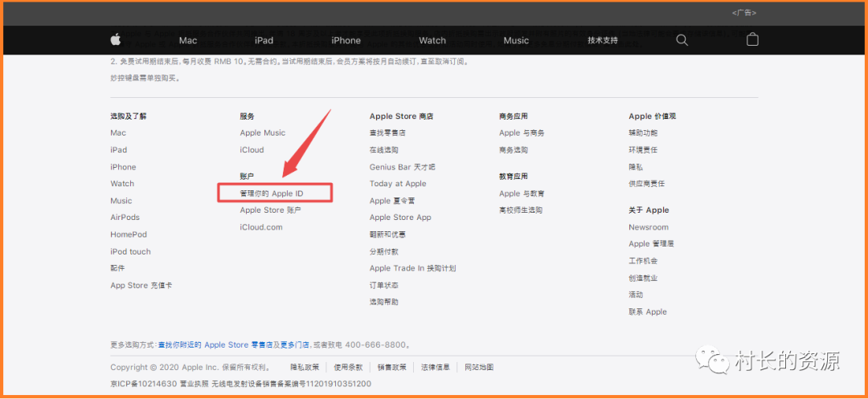Click 环境责任 link
This screenshot has width=868, height=399.
click(x=643, y=150)
